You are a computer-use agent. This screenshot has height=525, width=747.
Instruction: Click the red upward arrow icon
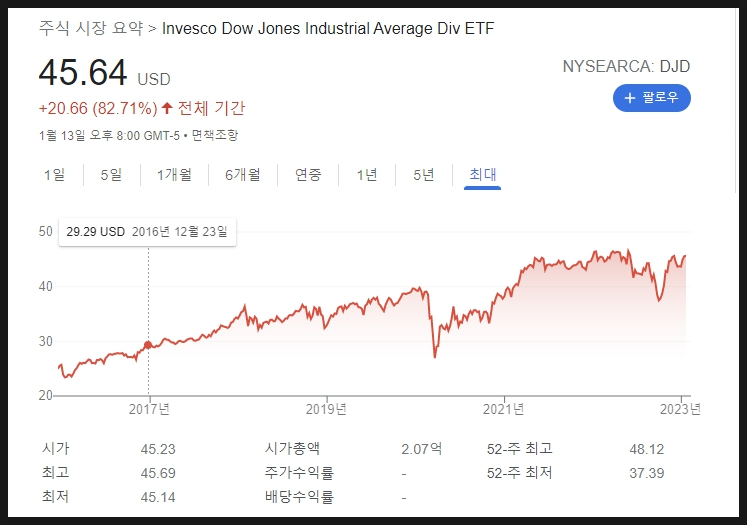[167, 108]
